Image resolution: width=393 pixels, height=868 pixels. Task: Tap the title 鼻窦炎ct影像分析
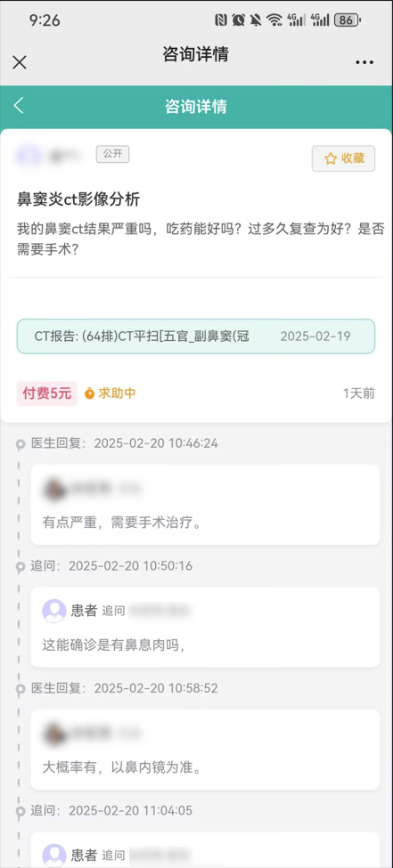tap(78, 199)
